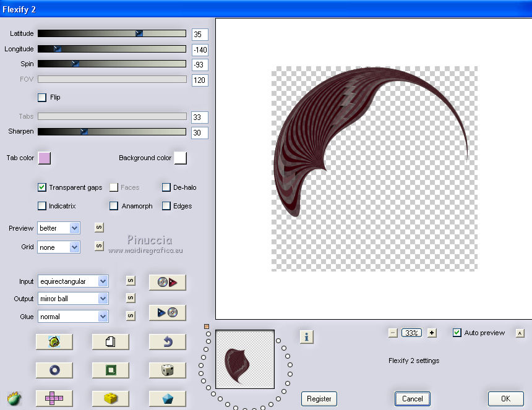
Task: Pick the Tab color swatch
Action: [45, 158]
